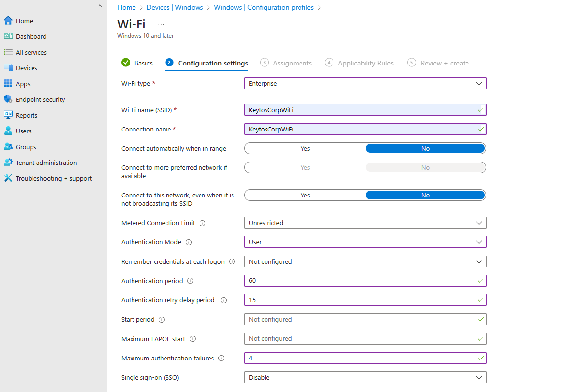Open the Wi-Fi type Enterprise dropdown
566x392 pixels.
366,83
